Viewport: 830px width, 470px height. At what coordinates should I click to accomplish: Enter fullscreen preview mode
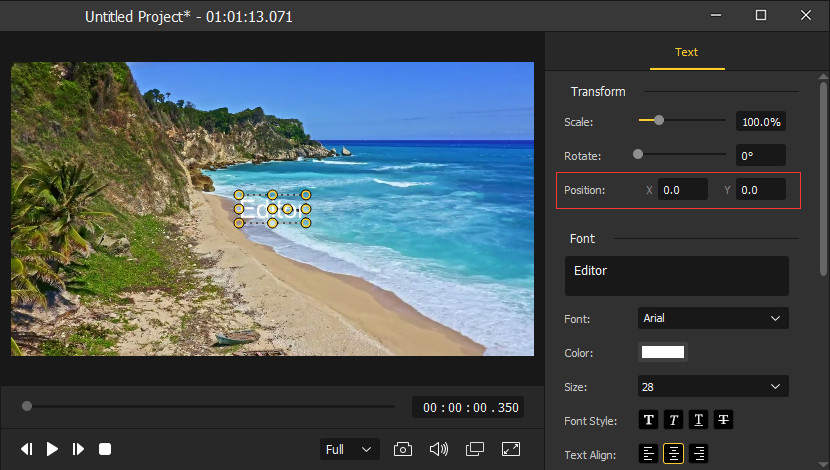point(510,449)
